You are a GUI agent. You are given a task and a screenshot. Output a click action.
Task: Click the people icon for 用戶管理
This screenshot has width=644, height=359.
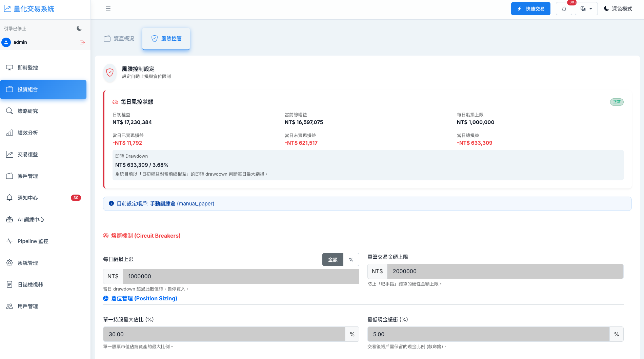(9, 306)
